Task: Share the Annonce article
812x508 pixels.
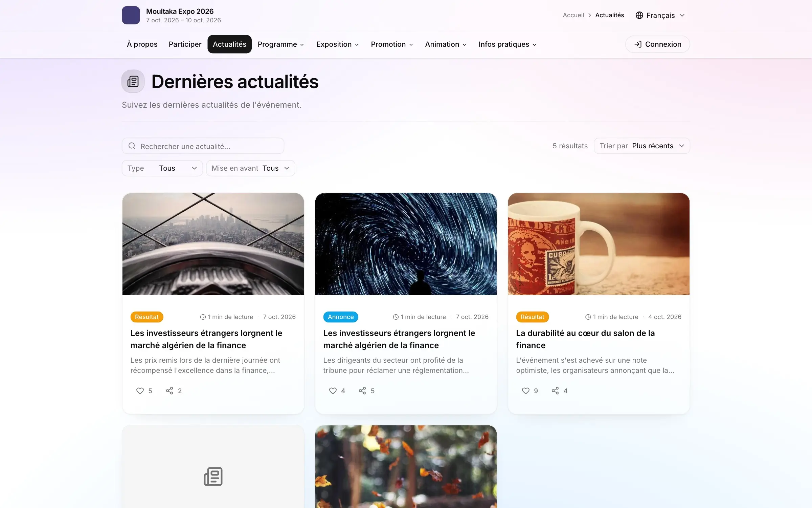Action: [x=362, y=390]
